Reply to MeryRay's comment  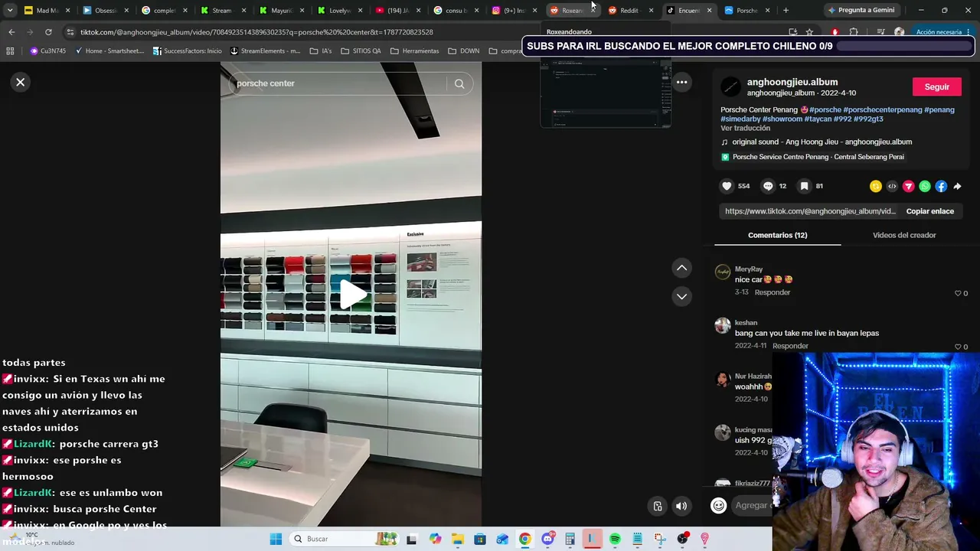click(x=772, y=292)
